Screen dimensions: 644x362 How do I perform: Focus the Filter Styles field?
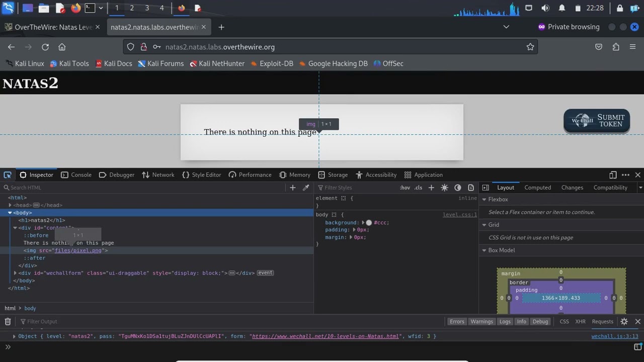tap(357, 188)
